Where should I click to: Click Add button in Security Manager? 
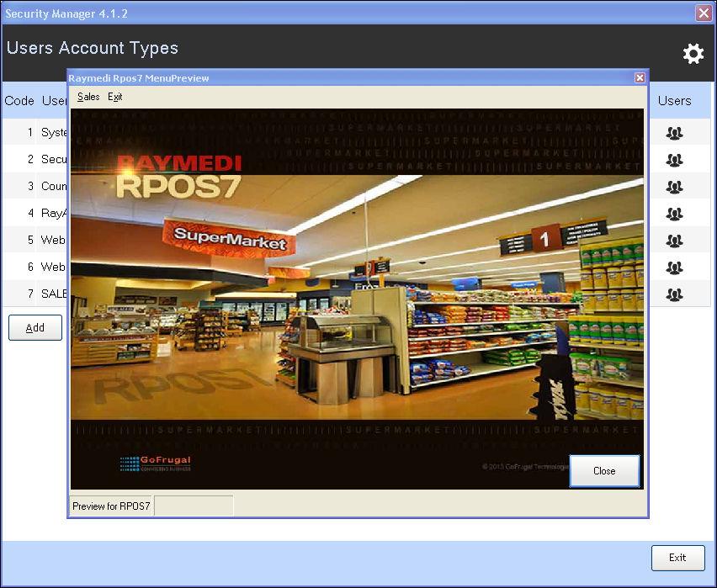coord(35,327)
